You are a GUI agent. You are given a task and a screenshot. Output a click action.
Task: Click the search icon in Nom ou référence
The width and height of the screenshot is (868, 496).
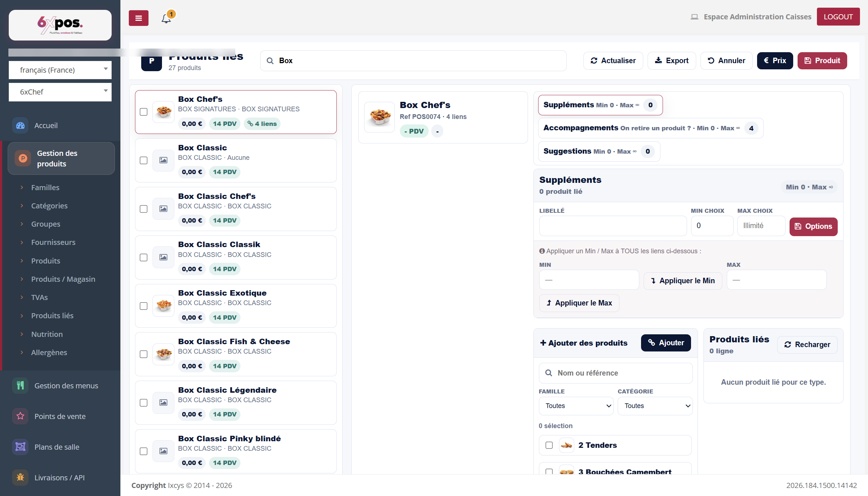(x=548, y=373)
